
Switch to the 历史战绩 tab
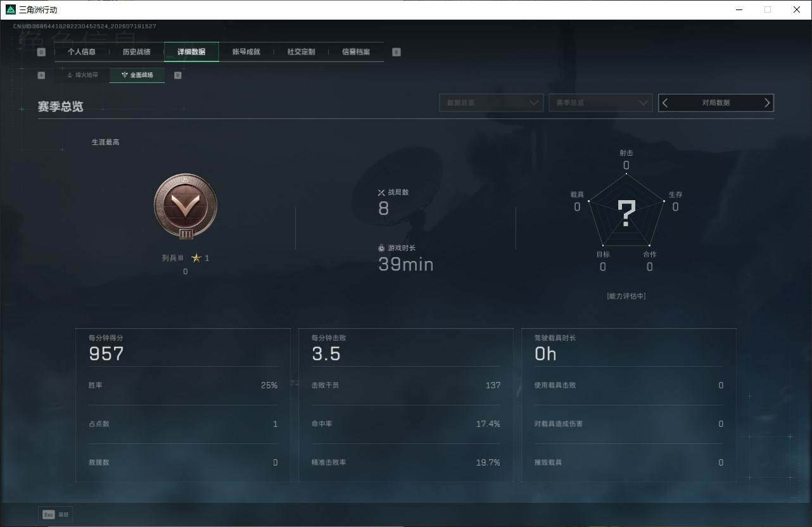click(136, 52)
